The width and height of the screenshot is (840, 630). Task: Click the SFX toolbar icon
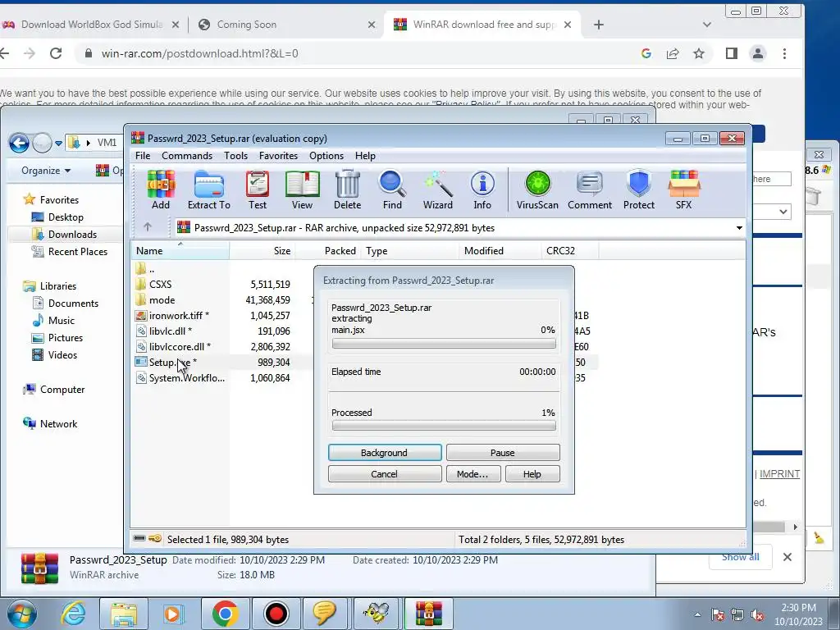[683, 189]
